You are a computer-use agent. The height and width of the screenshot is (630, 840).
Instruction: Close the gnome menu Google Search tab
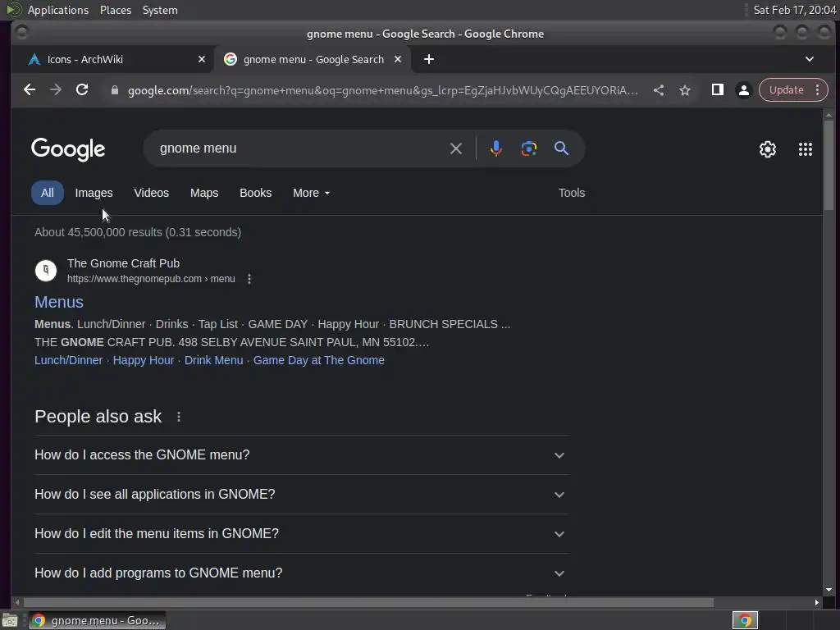(398, 59)
